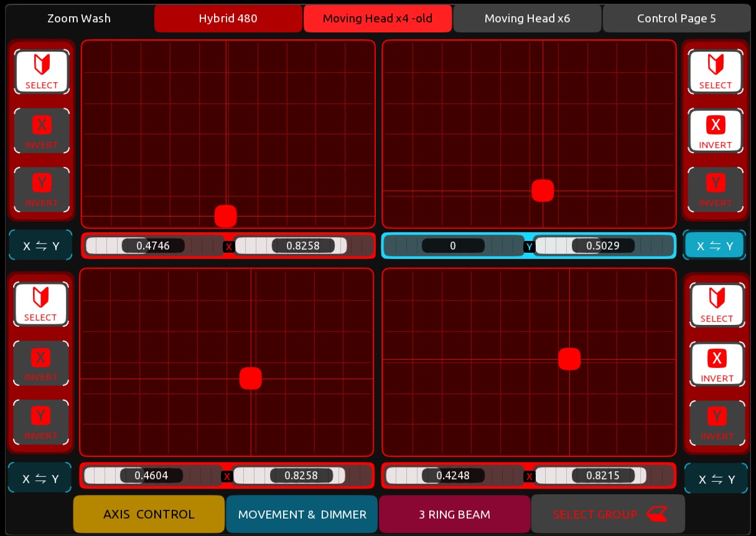Open the Hybrid 480 tab
Viewport: 756px width, 536px height.
[228, 19]
